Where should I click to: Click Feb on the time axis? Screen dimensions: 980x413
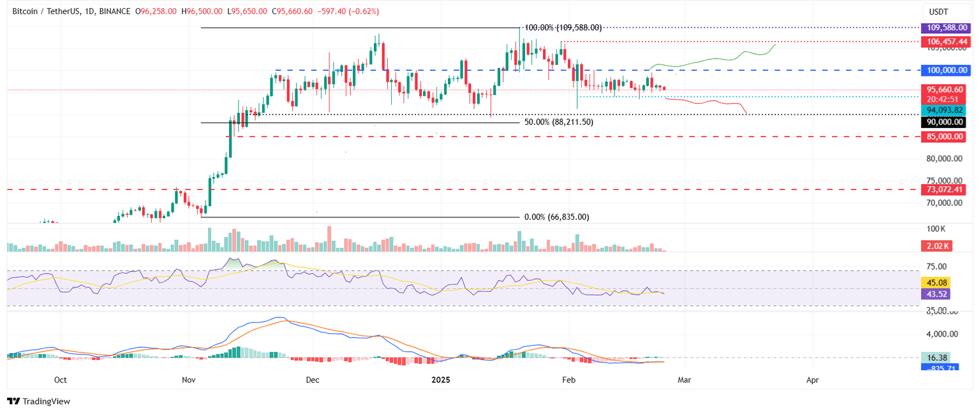click(x=568, y=380)
